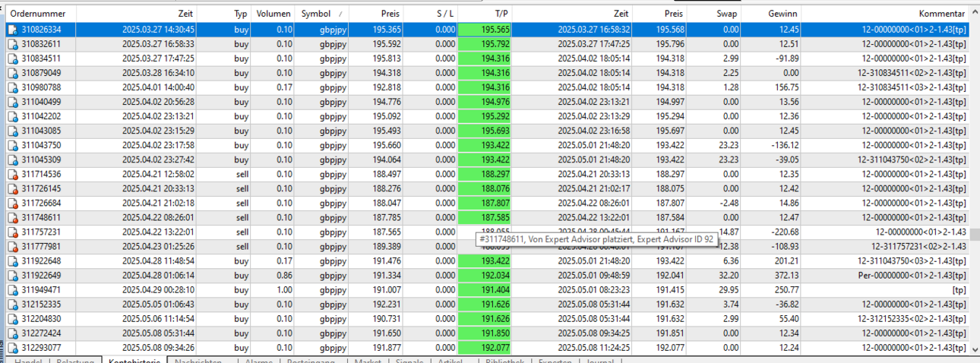Select the open price 192.818
This screenshot has width=980, height=363.
tap(387, 87)
